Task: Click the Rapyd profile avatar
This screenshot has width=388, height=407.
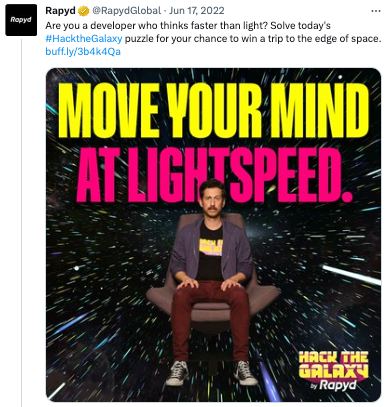Action: pyautogui.click(x=21, y=20)
